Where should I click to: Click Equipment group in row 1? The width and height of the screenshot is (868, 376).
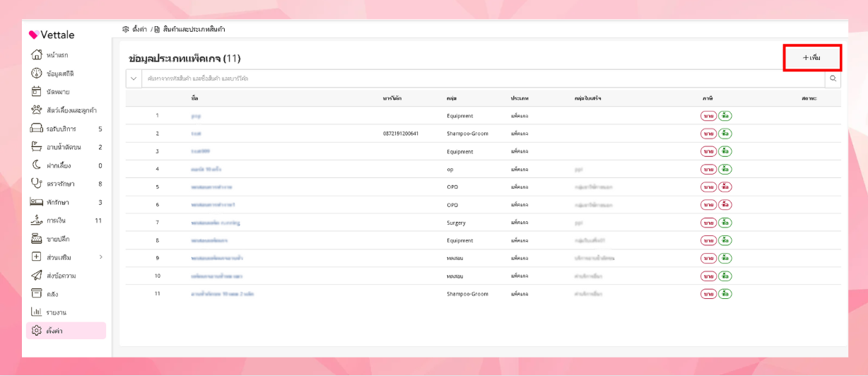pos(460,115)
